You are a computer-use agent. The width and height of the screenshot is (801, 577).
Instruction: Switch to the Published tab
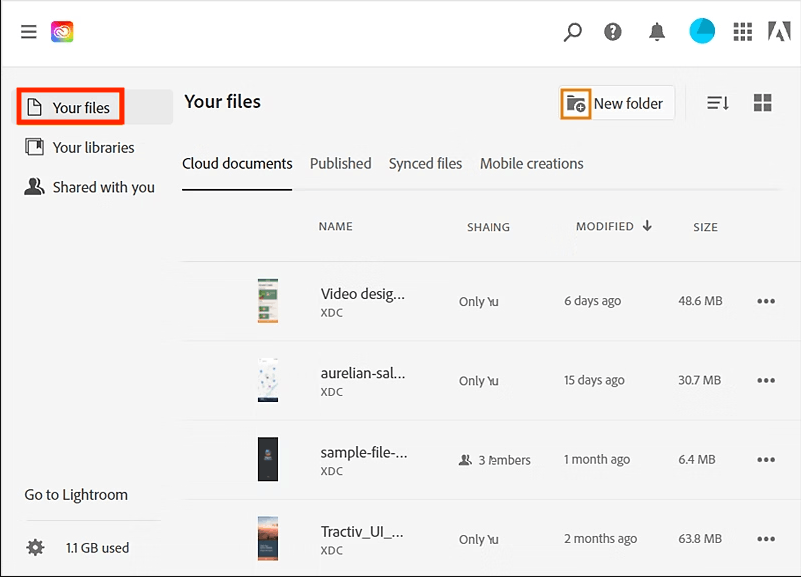tap(340, 163)
